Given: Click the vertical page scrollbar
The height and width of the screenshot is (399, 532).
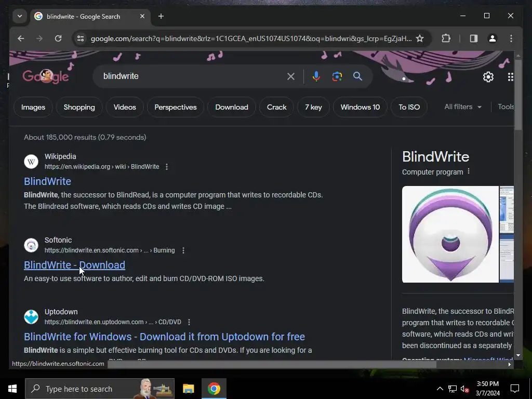Looking at the screenshot, I should 518,95.
